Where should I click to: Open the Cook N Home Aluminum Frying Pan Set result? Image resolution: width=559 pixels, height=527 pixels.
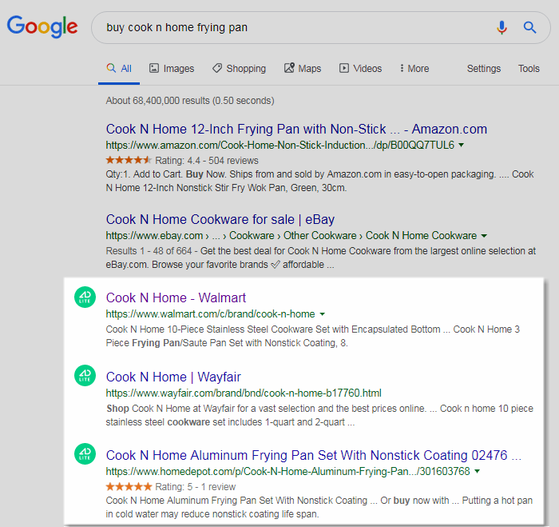point(314,455)
